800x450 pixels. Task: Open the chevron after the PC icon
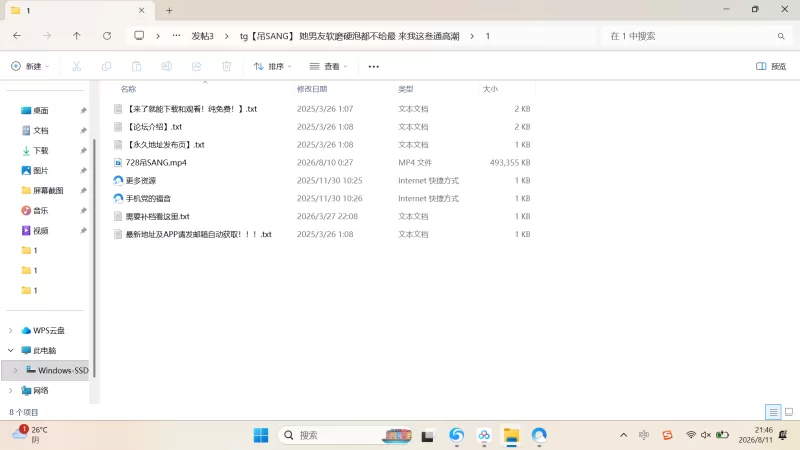[158, 36]
